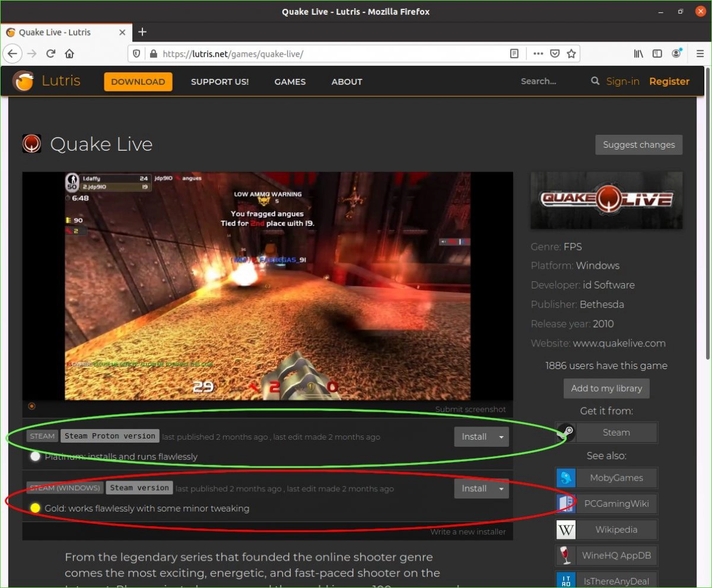Open the Firefox account icon
This screenshot has height=588, width=712.
point(676,53)
